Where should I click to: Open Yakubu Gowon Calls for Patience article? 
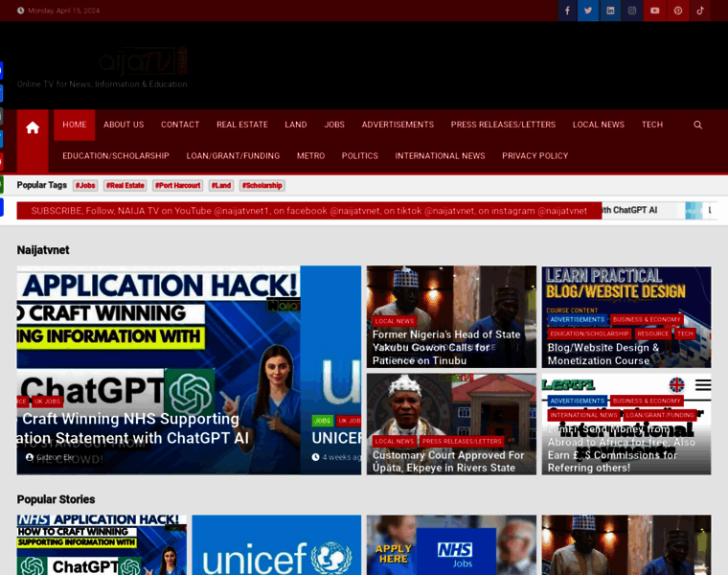(x=446, y=348)
